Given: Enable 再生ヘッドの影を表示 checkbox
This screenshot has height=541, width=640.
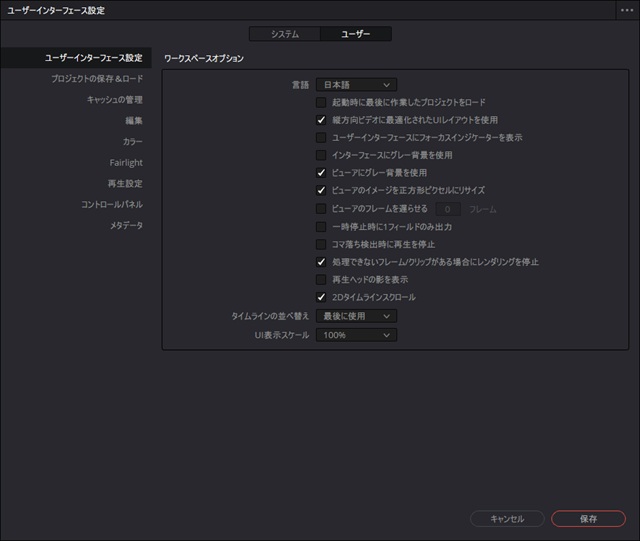Looking at the screenshot, I should [x=321, y=279].
